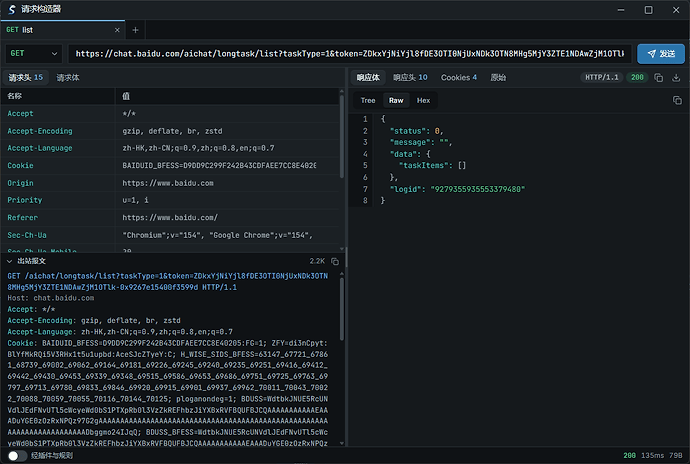
Task: Download the response with the download icon
Action: pyautogui.click(x=676, y=77)
